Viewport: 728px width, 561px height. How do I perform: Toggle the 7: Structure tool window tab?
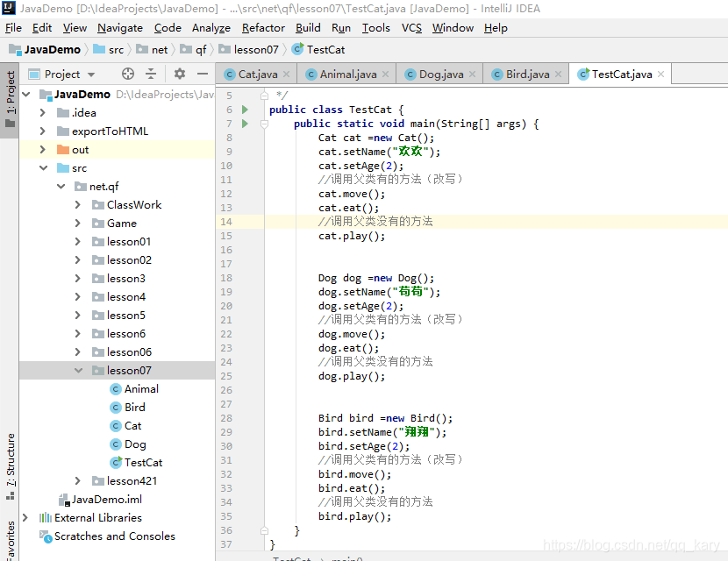(10, 466)
